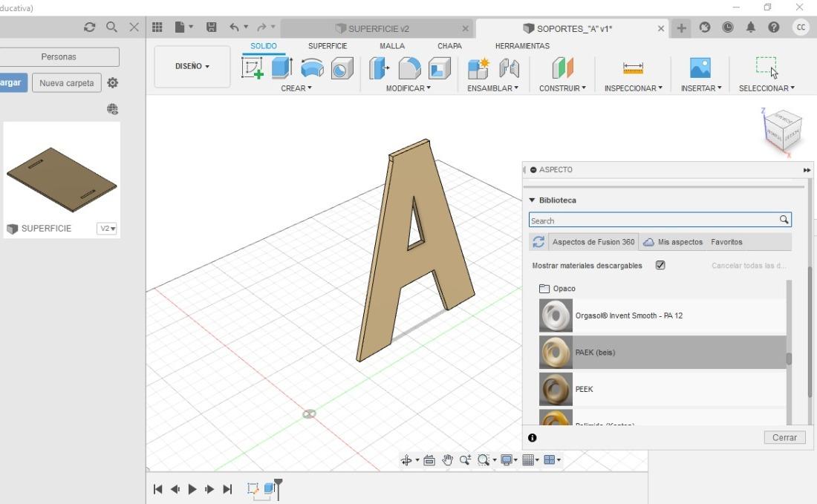The height and width of the screenshot is (504, 817).
Task: Select the extrude feature in the timeline
Action: click(270, 488)
